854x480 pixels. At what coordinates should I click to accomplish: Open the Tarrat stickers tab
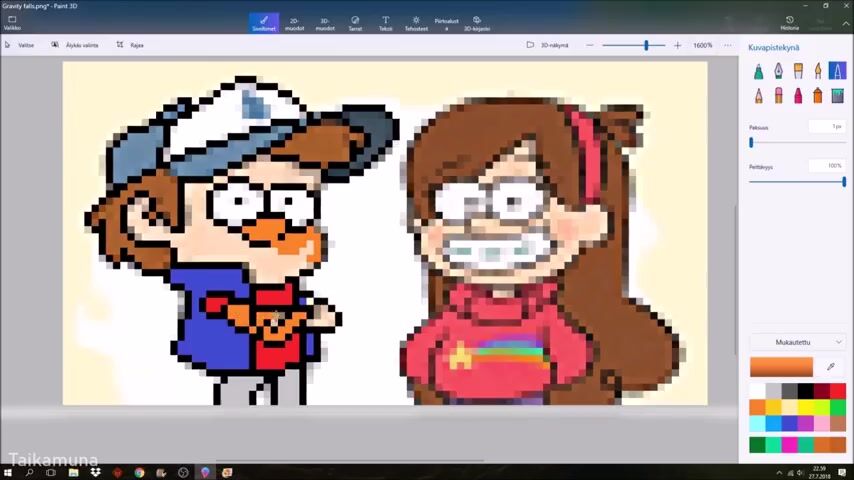click(355, 23)
